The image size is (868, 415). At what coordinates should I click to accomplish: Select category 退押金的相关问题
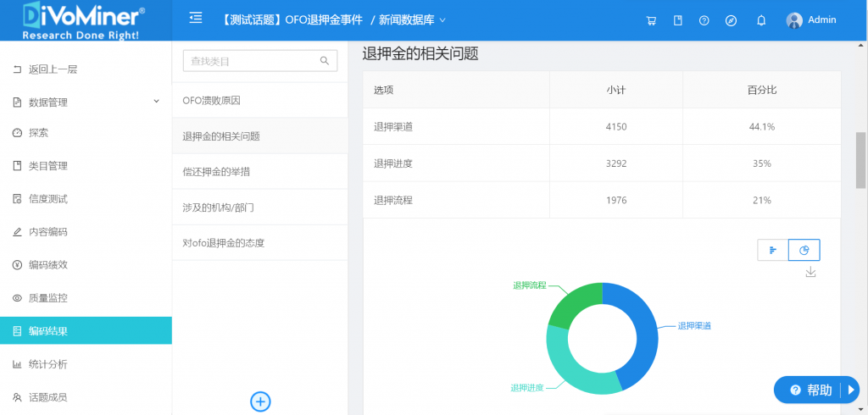[260, 136]
